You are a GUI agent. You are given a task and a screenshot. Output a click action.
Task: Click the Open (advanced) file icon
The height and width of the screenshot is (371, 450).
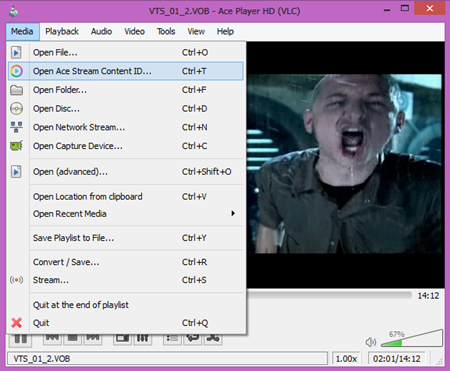pos(16,172)
